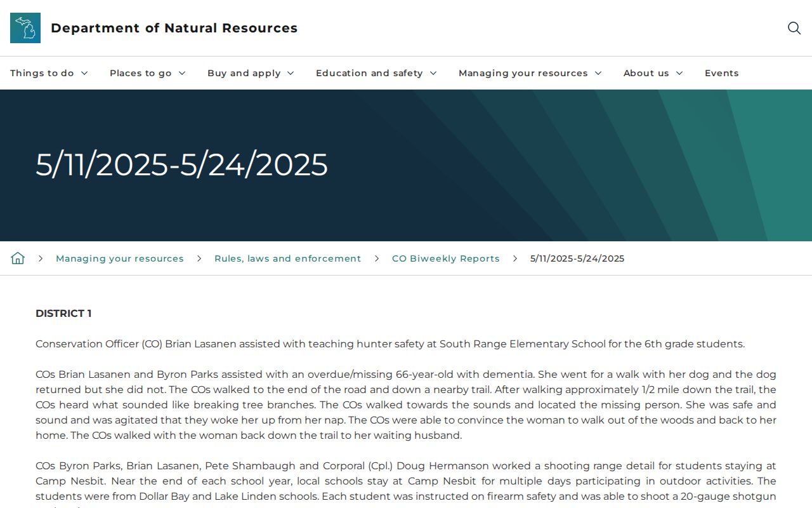Image resolution: width=812 pixels, height=508 pixels.
Task: Expand the Buy and apply menu
Action: coord(251,73)
